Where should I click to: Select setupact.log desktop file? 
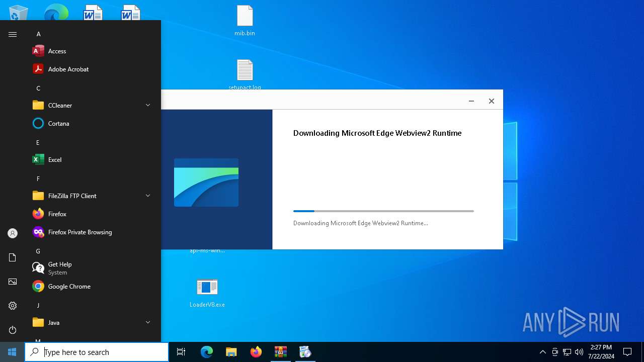(245, 74)
